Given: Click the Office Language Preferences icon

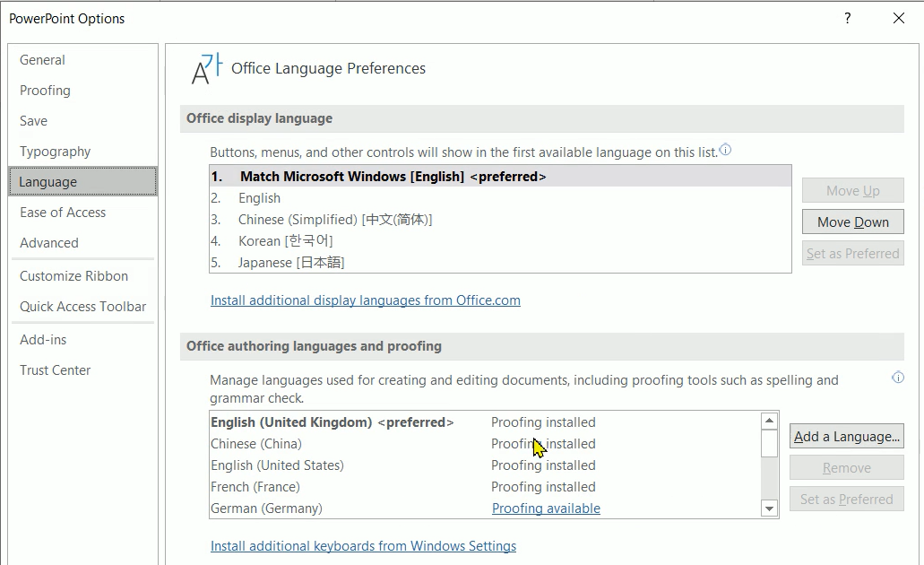Looking at the screenshot, I should coord(207,68).
